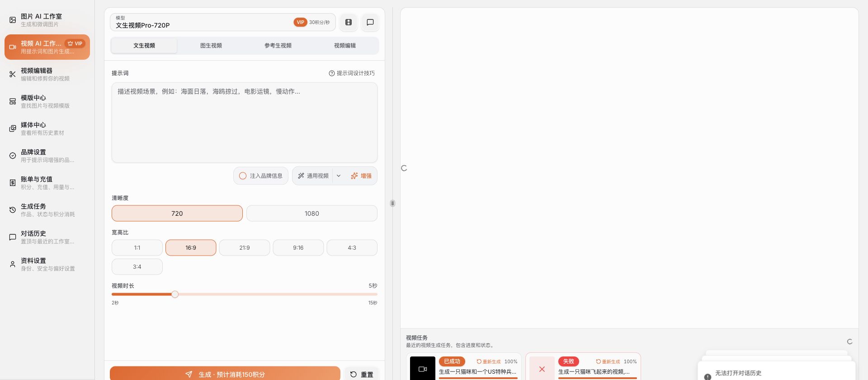Viewport: 868px width, 380px height.
Task: Click the VIP crown badge in sidebar
Action: point(75,43)
